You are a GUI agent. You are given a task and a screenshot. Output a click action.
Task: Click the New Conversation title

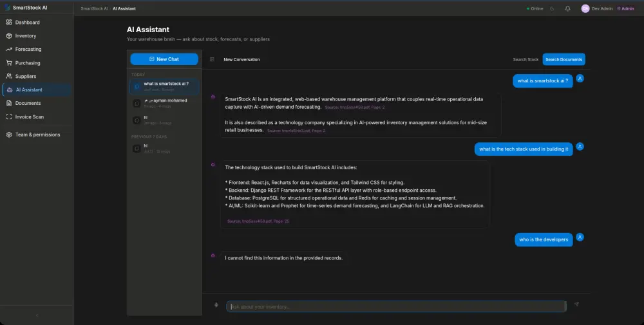[241, 59]
